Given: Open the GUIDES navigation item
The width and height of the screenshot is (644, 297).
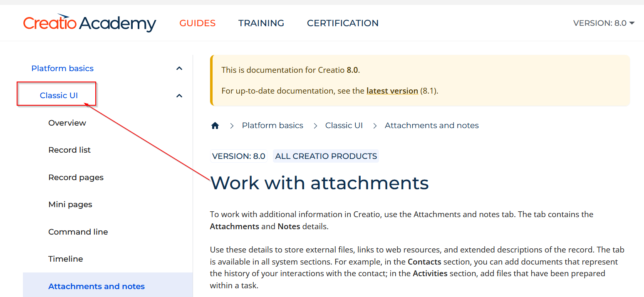Looking at the screenshot, I should pos(198,23).
